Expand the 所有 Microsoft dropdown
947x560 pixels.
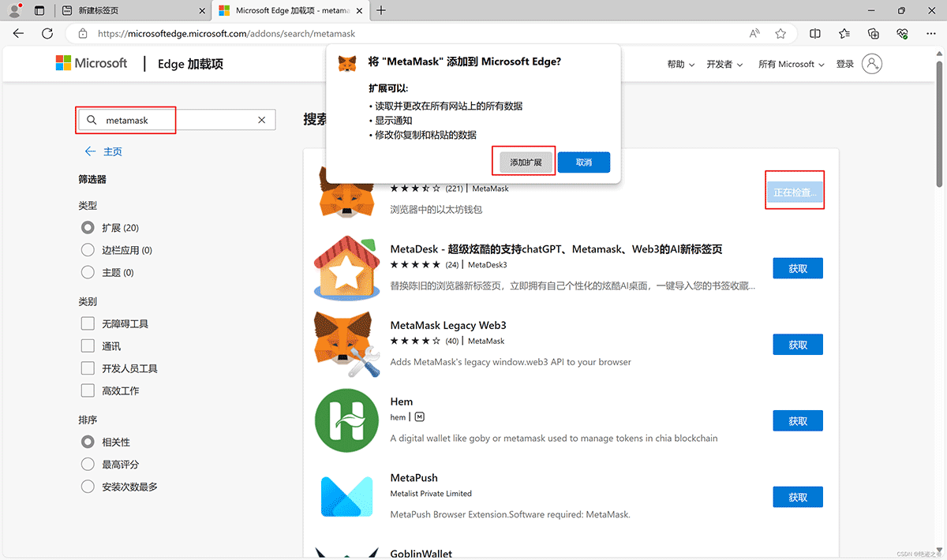791,65
